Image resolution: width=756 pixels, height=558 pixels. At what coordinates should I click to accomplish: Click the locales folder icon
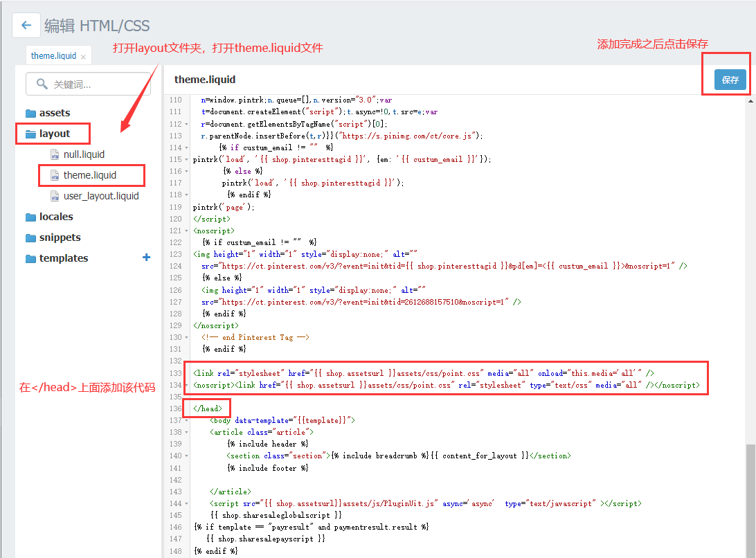[x=31, y=217]
